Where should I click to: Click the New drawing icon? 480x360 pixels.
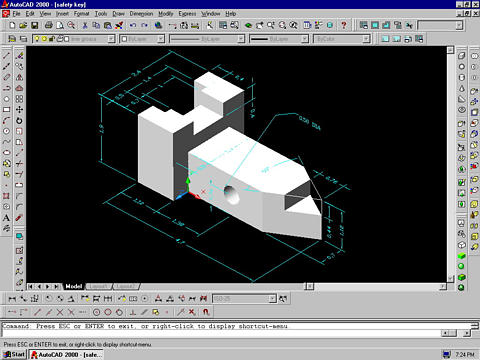tap(12, 25)
